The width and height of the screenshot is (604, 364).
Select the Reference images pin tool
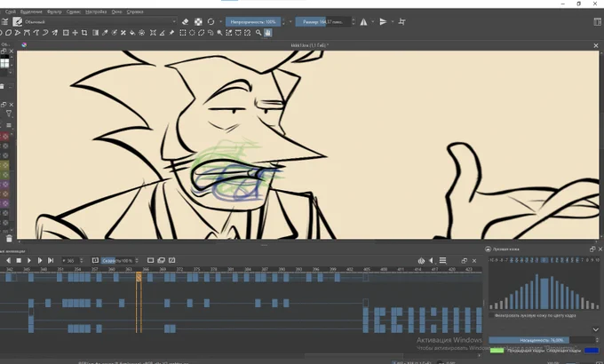click(x=171, y=33)
